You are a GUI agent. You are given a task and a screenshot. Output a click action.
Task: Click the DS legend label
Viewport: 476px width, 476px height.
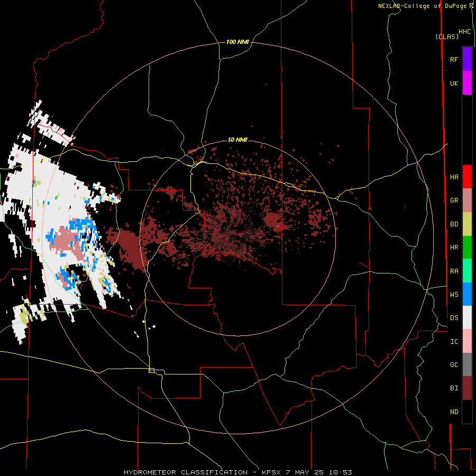pos(454,318)
